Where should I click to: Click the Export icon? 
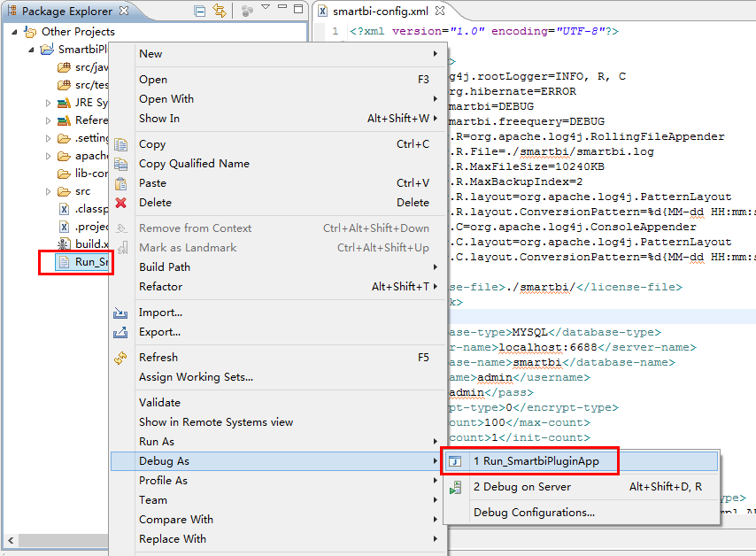[x=120, y=332]
